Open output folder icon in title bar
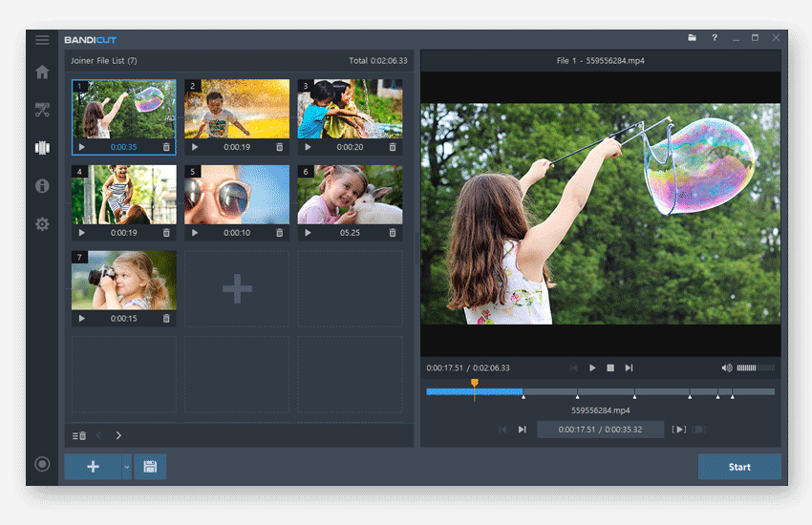812x525 pixels. click(692, 38)
